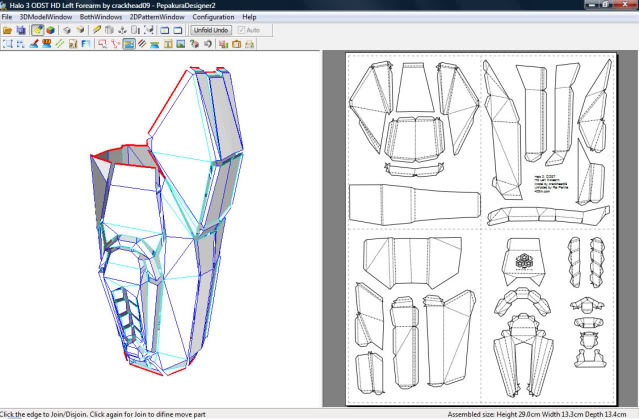Open the Configuration menu
Image resolution: width=639 pixels, height=419 pixels.
(x=213, y=17)
